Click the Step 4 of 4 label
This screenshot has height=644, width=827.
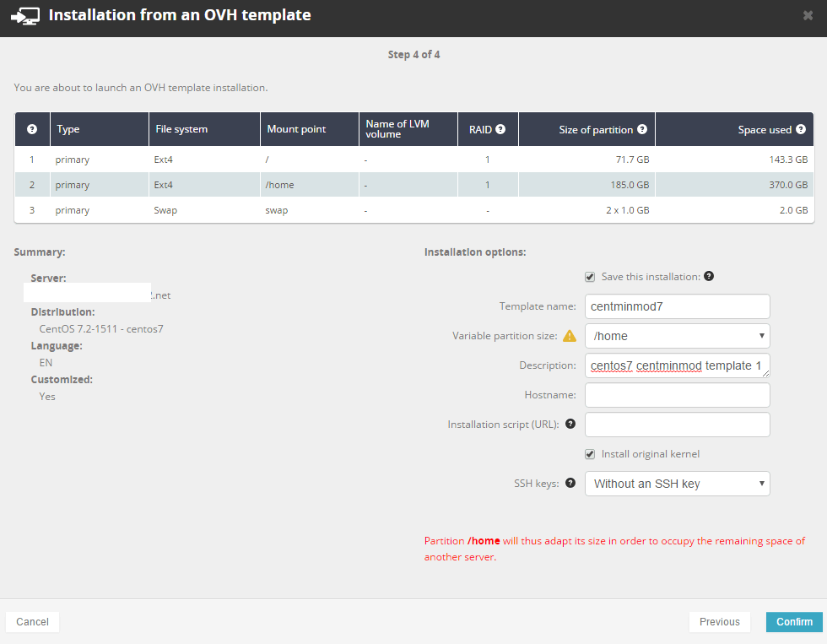(413, 54)
